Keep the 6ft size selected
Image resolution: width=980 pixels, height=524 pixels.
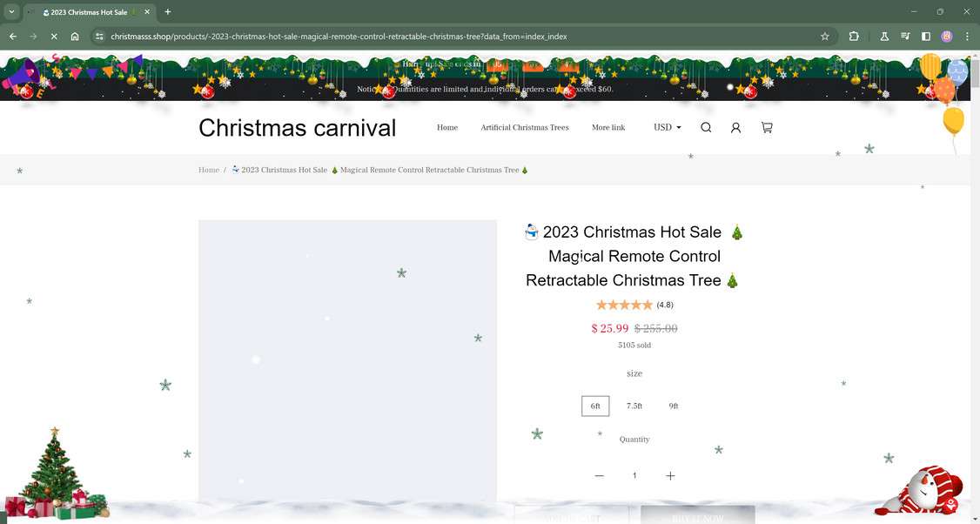595,406
